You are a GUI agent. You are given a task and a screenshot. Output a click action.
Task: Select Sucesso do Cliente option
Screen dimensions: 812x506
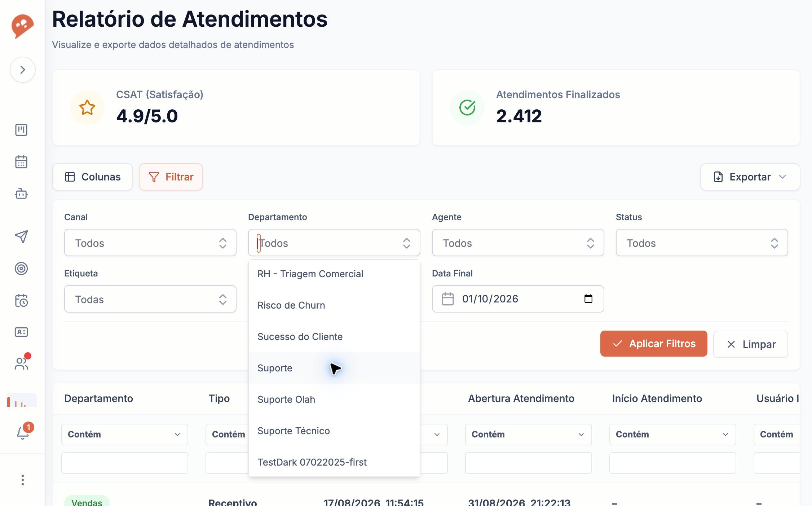coord(334,337)
